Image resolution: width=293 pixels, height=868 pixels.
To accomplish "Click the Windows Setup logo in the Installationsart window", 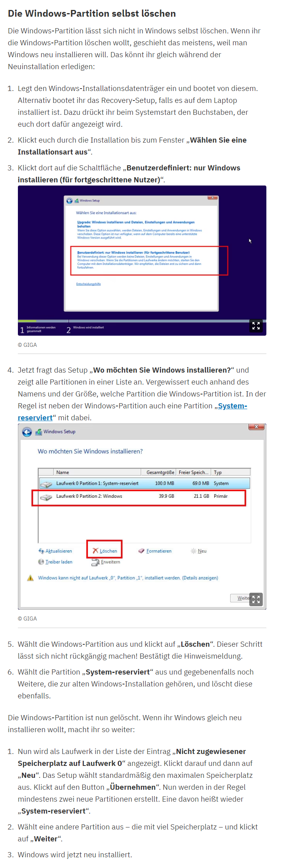I will [77, 201].
